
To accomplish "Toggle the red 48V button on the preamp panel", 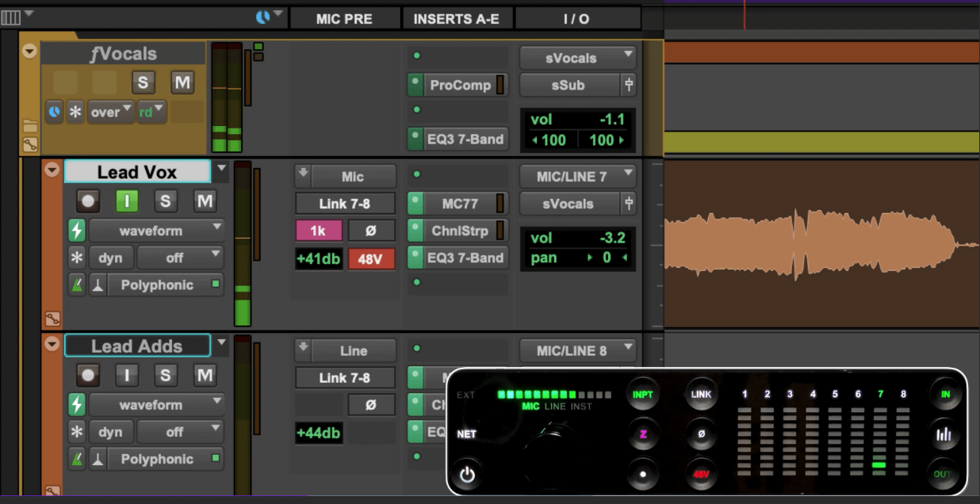I will 701,474.
